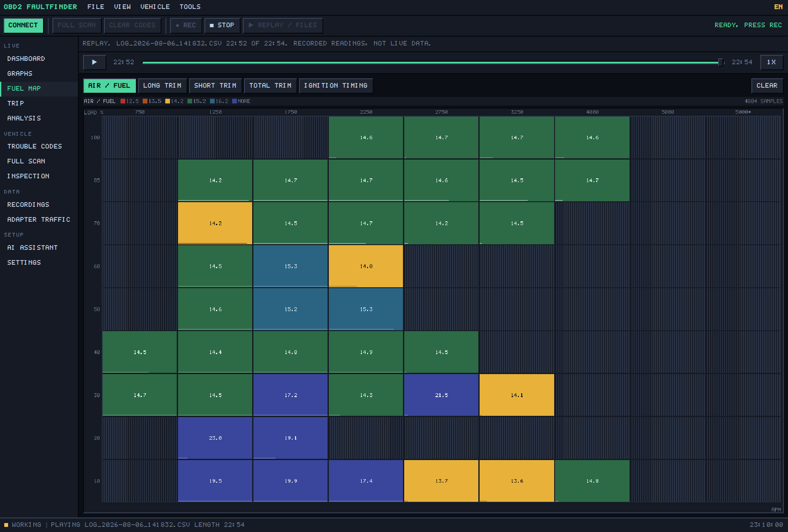This screenshot has width=788, height=532.
Task: Open the View menu
Action: (122, 7)
